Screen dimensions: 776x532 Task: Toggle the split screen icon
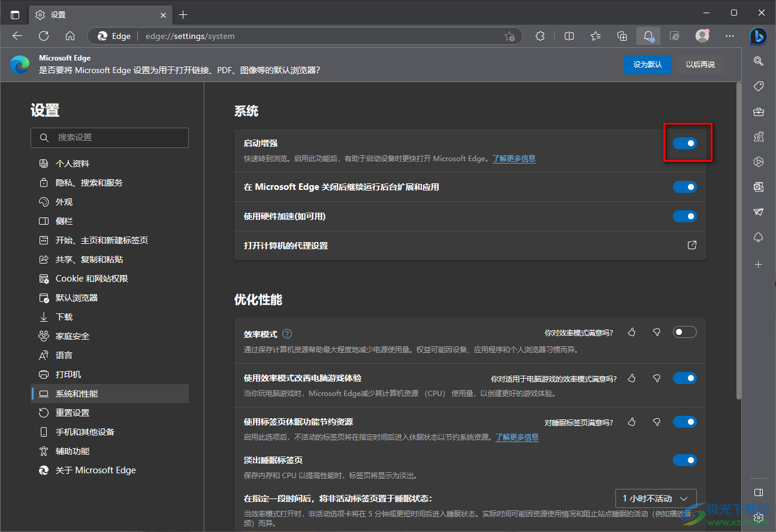pyautogui.click(x=569, y=36)
